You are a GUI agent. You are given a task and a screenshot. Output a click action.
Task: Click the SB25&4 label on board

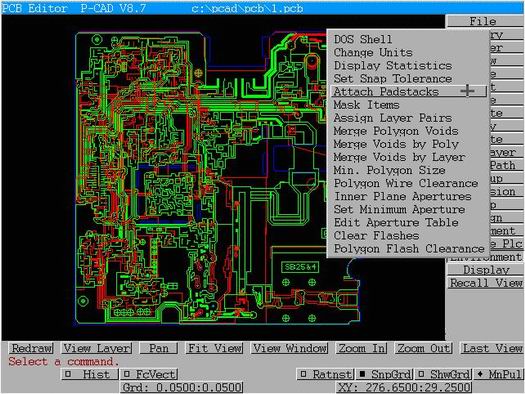point(300,267)
